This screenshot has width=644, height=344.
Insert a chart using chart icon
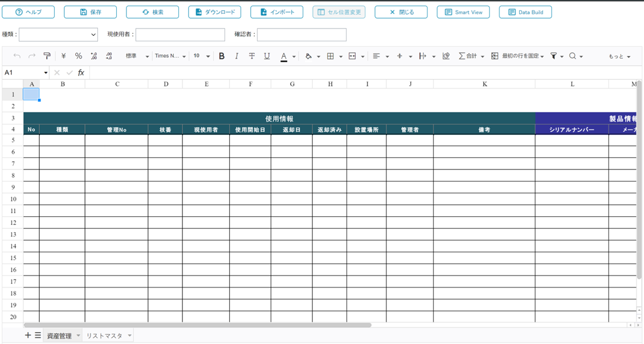coord(446,56)
